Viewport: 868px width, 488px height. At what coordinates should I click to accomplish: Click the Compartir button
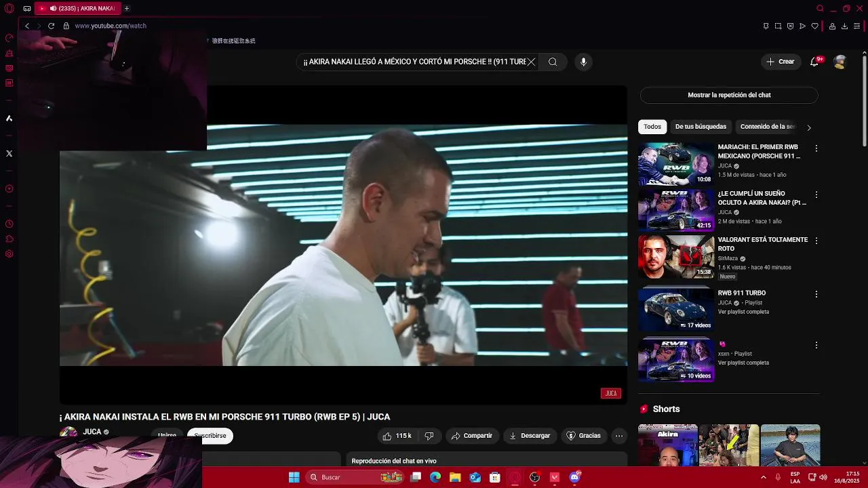tap(472, 436)
